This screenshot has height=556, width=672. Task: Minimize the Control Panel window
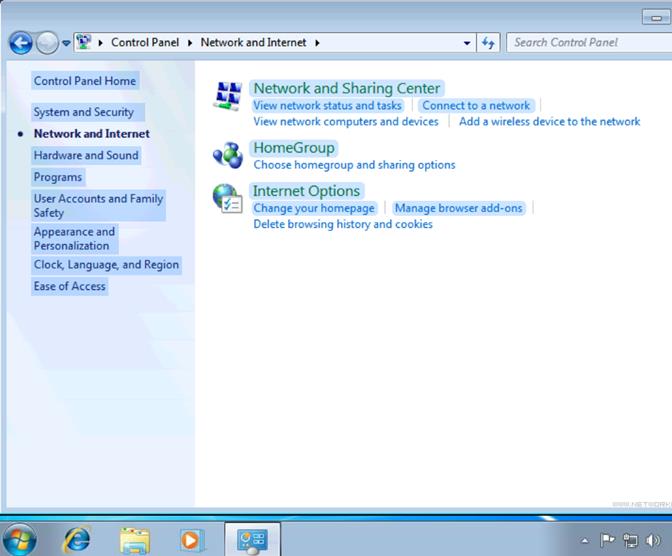click(656, 18)
